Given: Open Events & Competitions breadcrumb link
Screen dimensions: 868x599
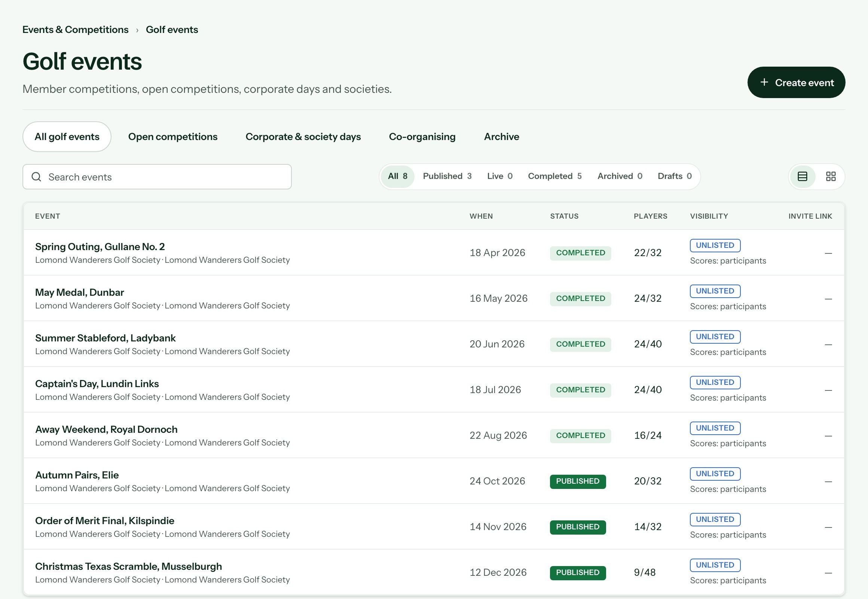Looking at the screenshot, I should tap(76, 30).
